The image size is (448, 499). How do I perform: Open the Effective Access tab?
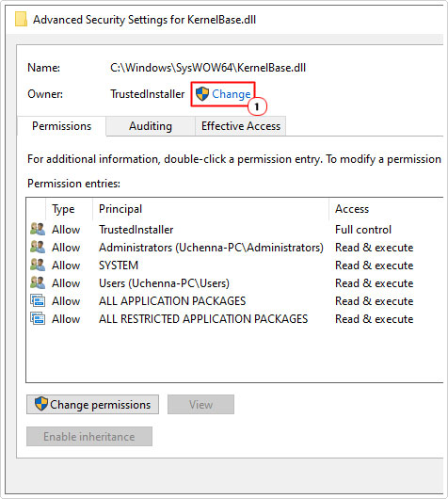[x=241, y=126]
